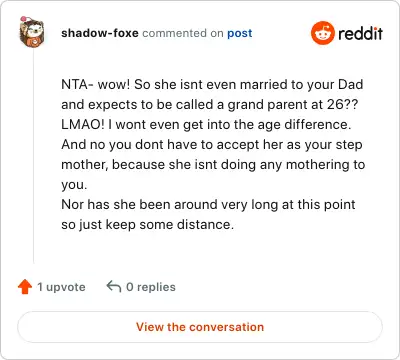
Task: Click the reply arrow icon
Action: pyautogui.click(x=114, y=286)
